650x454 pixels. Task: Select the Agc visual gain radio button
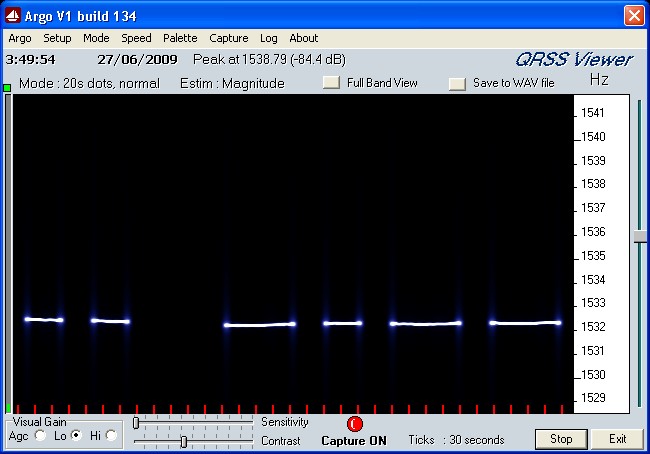[x=40, y=435]
